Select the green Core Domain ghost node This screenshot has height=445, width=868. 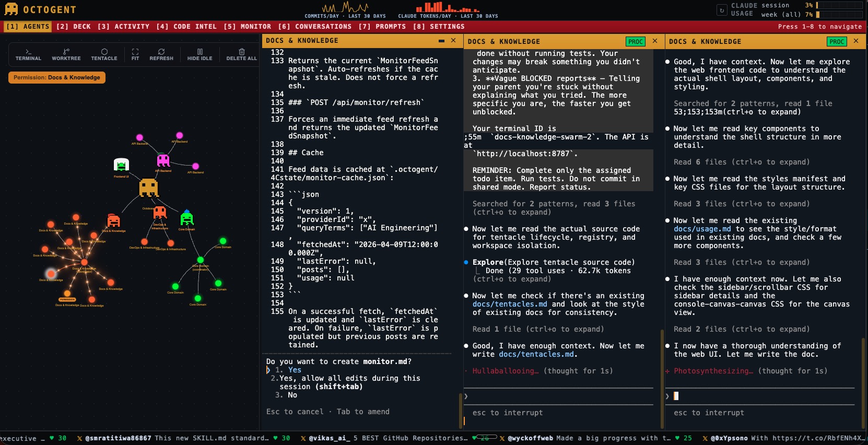point(187,218)
